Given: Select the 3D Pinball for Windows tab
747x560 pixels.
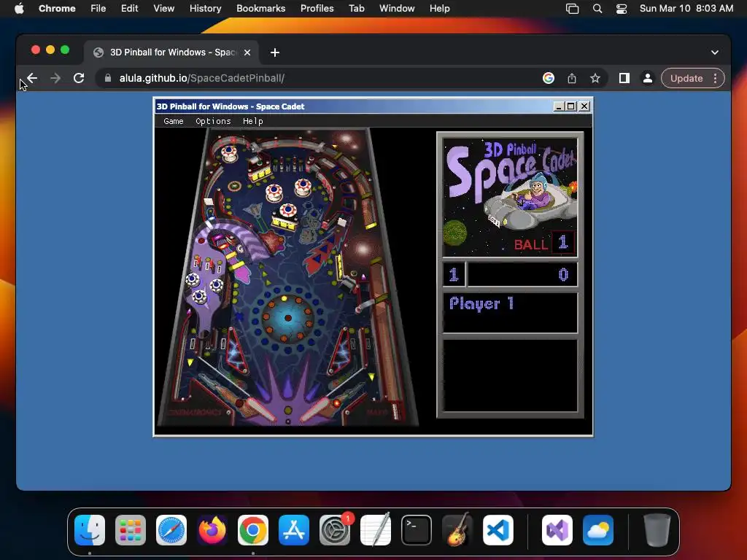Looking at the screenshot, I should [x=171, y=52].
